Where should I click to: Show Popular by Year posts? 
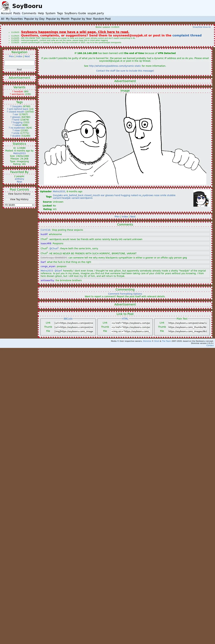tap(81, 19)
